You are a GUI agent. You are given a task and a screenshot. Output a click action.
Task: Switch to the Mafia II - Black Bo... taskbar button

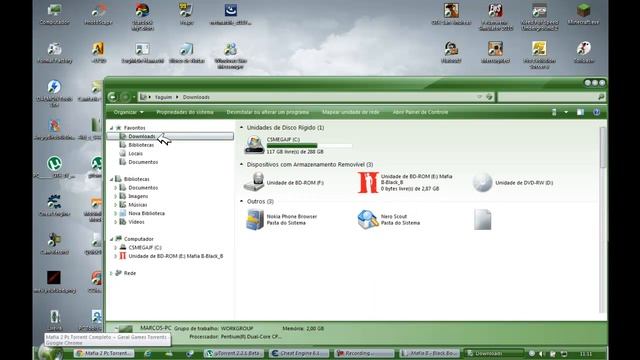pyautogui.click(x=429, y=353)
